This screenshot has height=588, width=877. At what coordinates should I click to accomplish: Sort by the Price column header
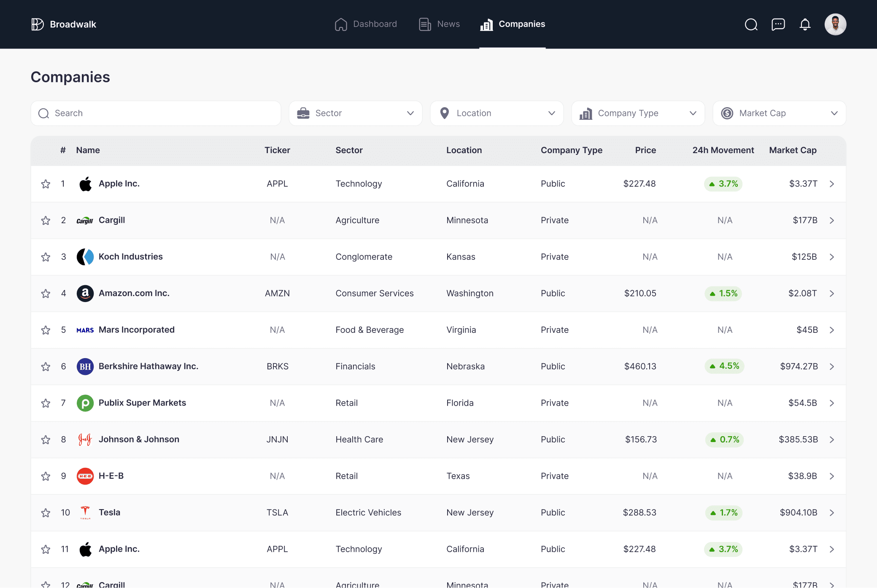pos(645,150)
